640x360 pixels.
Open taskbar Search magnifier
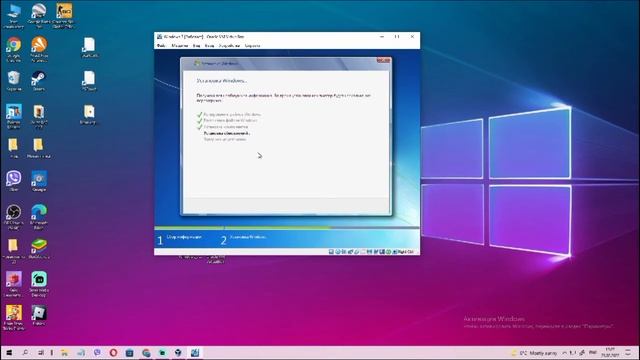[25, 353]
